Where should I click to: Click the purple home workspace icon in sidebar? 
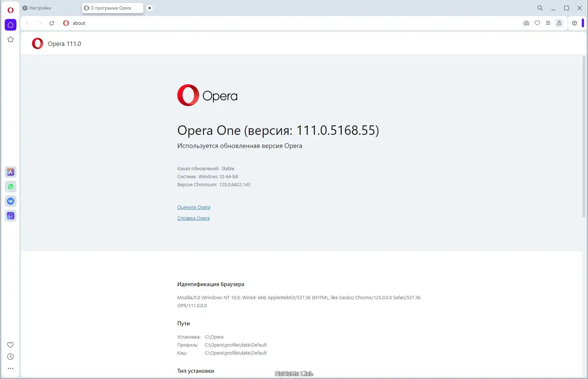(11, 25)
